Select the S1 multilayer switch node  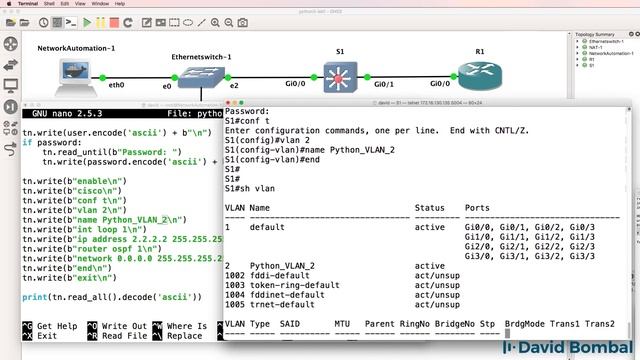click(x=340, y=77)
